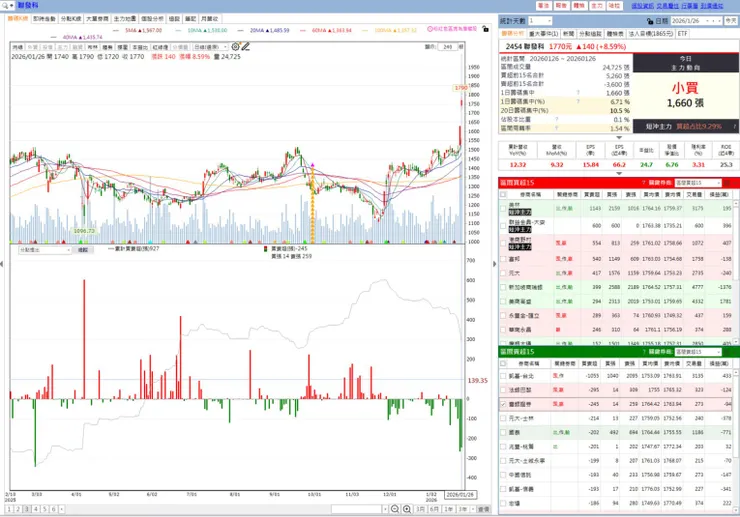Click the 2026/01/26 date marker on time axis
Screen dimensions: 740x517
(x=460, y=495)
